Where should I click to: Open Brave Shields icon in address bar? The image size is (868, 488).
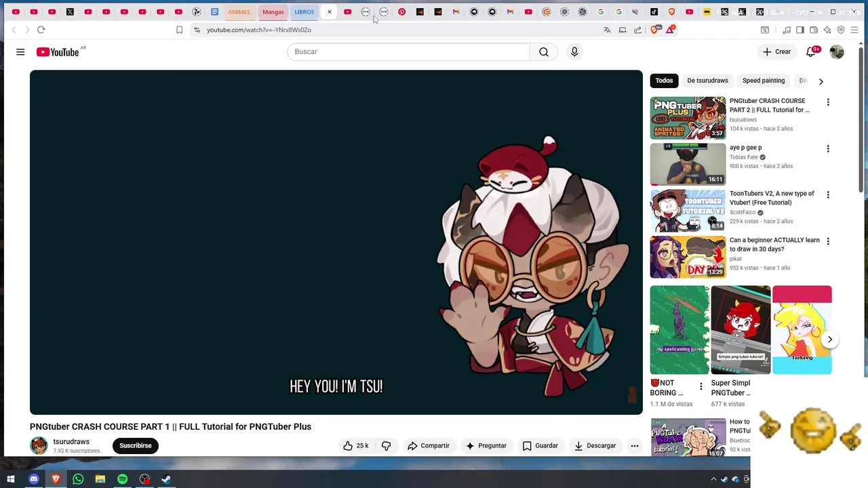tap(655, 30)
